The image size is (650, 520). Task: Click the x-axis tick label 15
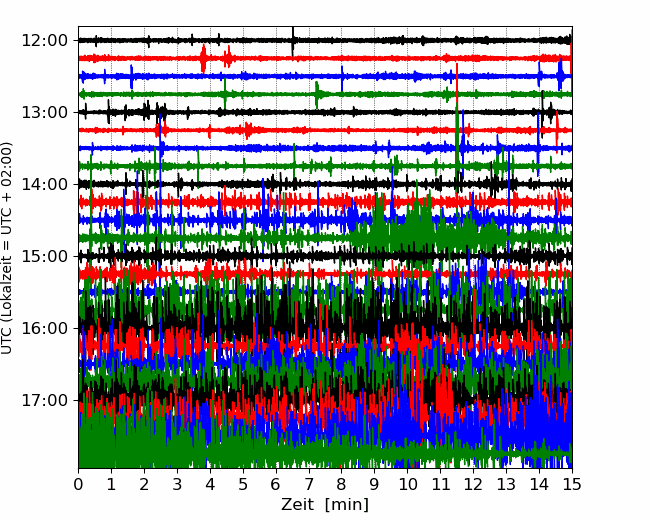click(x=572, y=484)
